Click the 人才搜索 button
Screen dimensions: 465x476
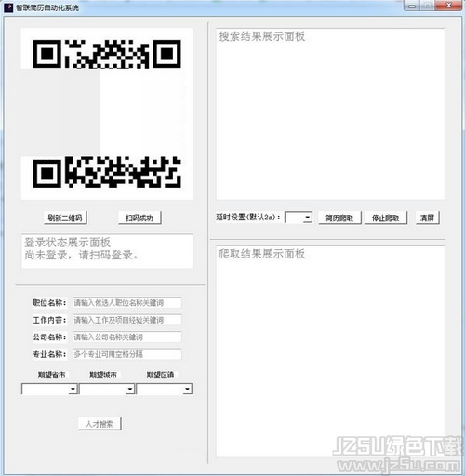100,424
